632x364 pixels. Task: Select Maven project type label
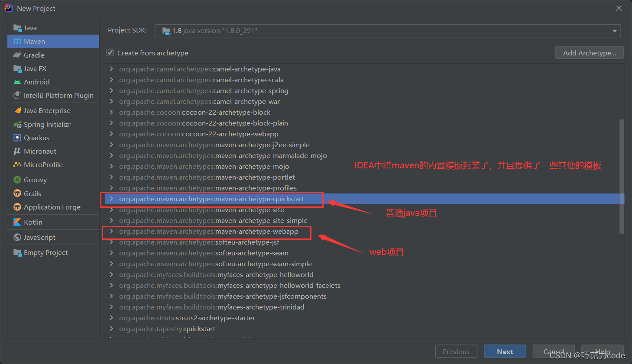(35, 42)
